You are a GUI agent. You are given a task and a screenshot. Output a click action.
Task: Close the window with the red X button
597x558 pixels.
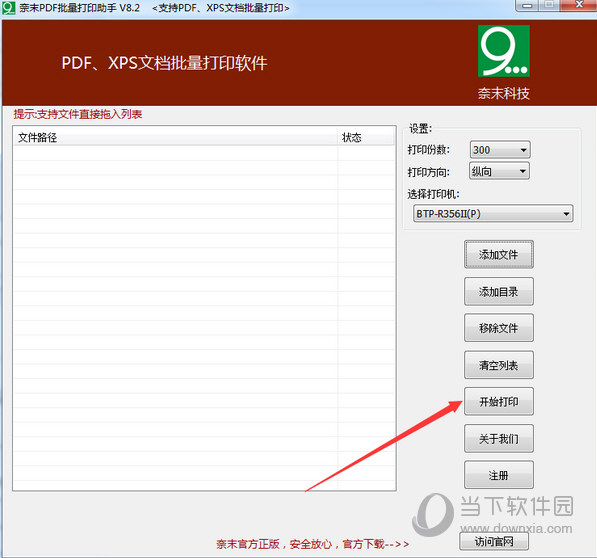579,5
